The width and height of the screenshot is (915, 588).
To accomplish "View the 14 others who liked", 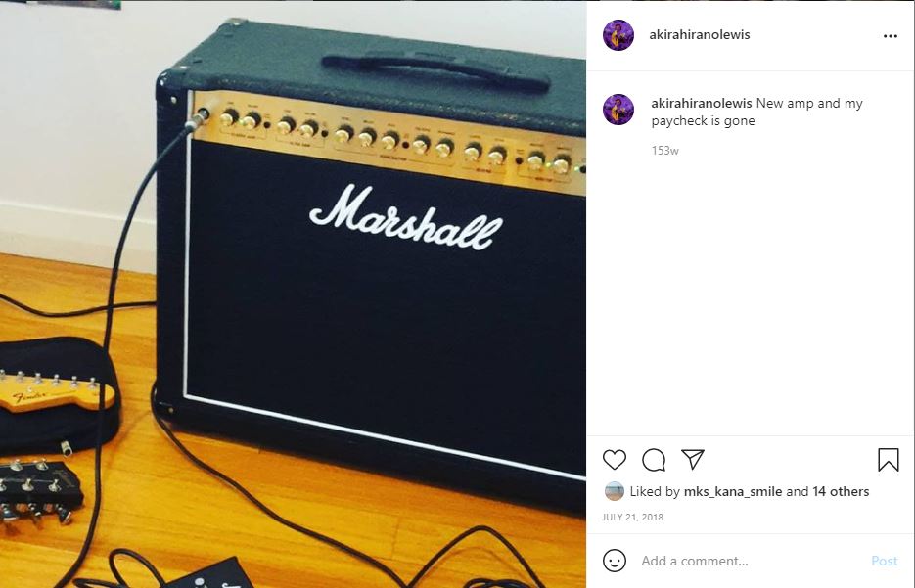I will tap(841, 492).
